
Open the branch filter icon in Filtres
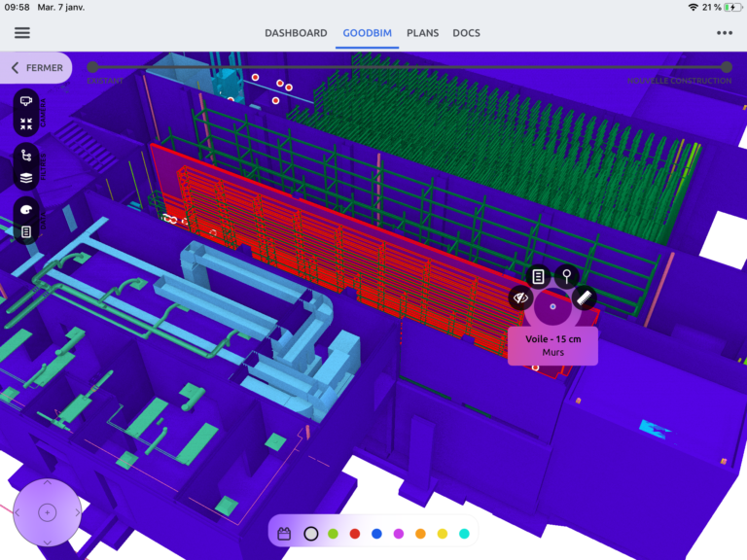[x=26, y=156]
